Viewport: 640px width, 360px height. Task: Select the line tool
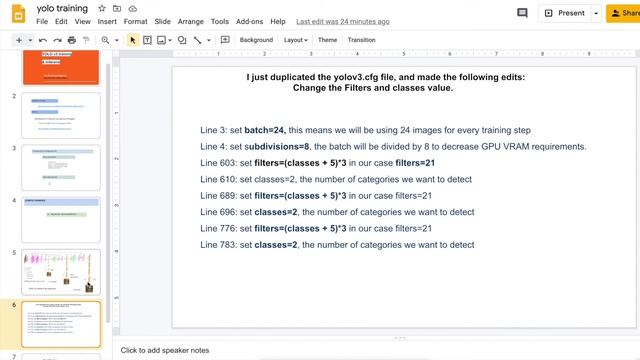[198, 40]
